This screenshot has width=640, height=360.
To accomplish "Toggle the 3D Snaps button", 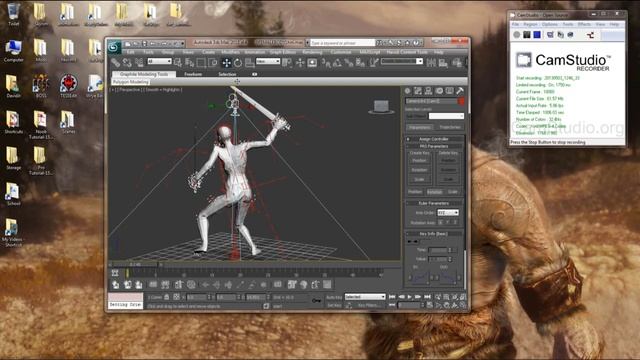I will pyautogui.click(x=326, y=62).
